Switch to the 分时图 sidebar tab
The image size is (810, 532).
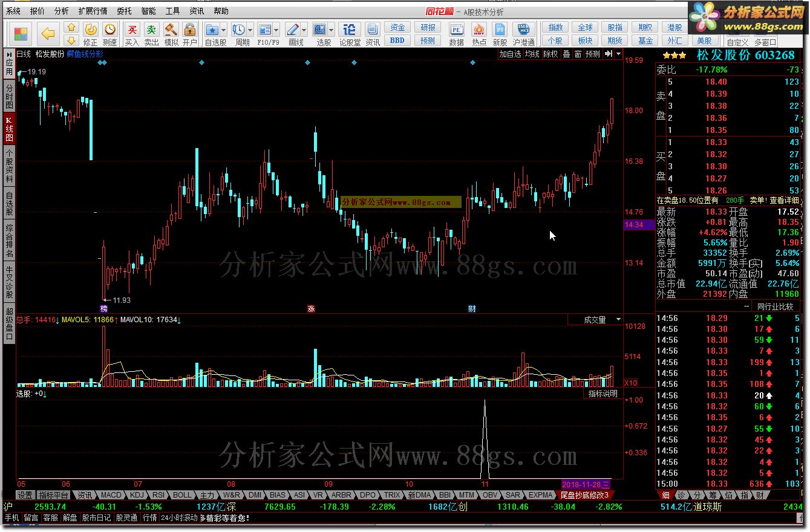pyautogui.click(x=9, y=96)
